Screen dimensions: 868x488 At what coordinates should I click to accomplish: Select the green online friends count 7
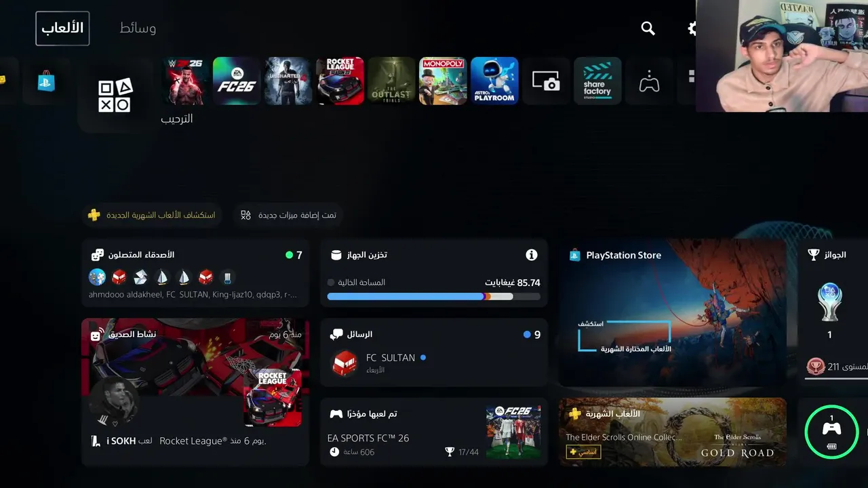(294, 255)
